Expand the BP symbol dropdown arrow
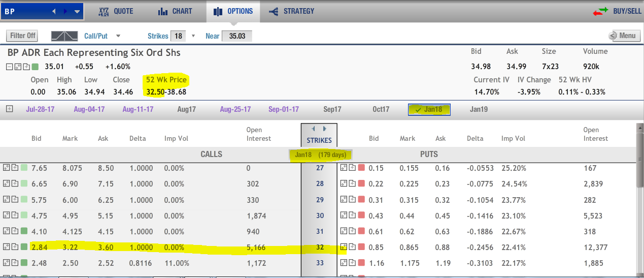The image size is (644, 278). coord(77,11)
